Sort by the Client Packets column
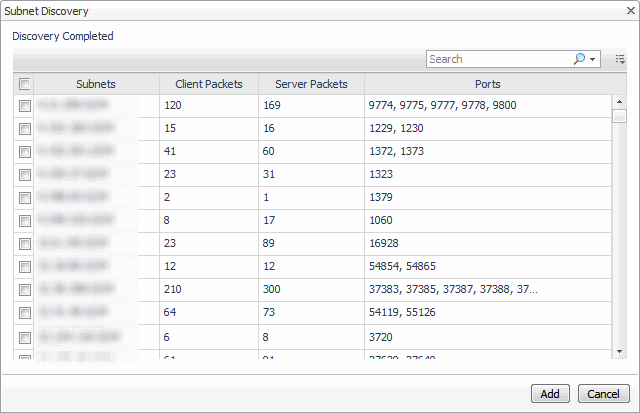 (x=209, y=84)
